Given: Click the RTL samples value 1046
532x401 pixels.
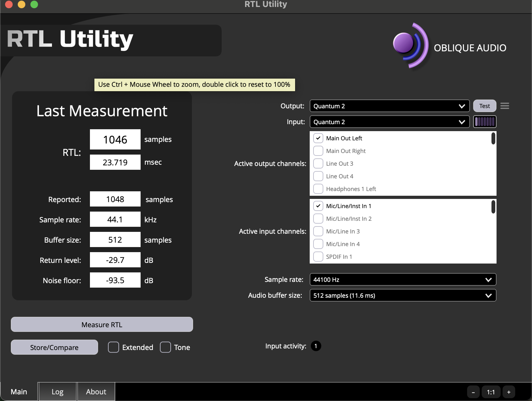Looking at the screenshot, I should 115,139.
